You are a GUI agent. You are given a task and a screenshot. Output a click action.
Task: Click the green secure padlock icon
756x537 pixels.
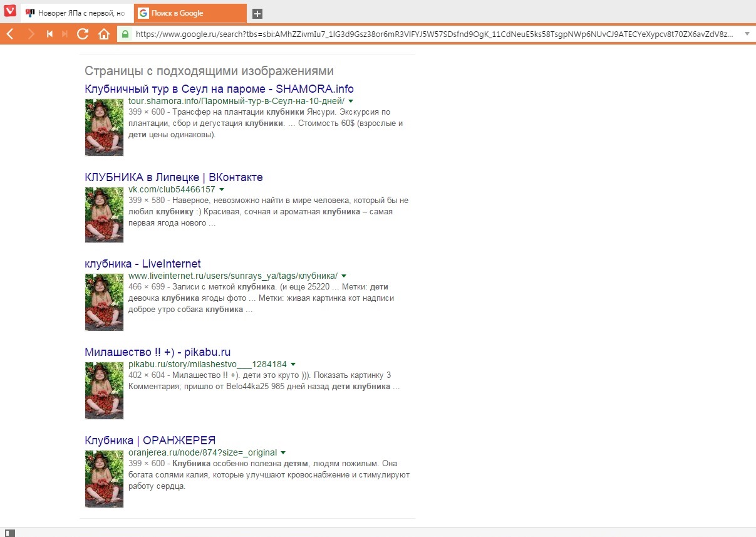[x=125, y=34]
